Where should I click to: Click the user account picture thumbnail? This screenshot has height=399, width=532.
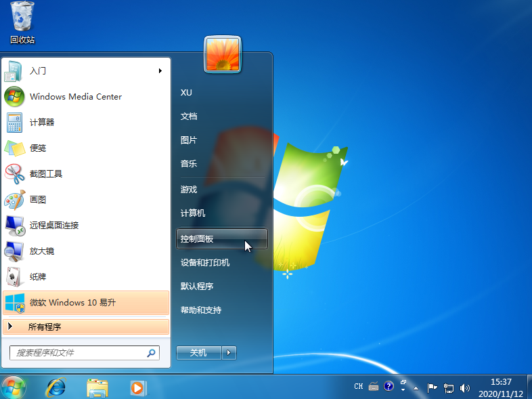(223, 54)
